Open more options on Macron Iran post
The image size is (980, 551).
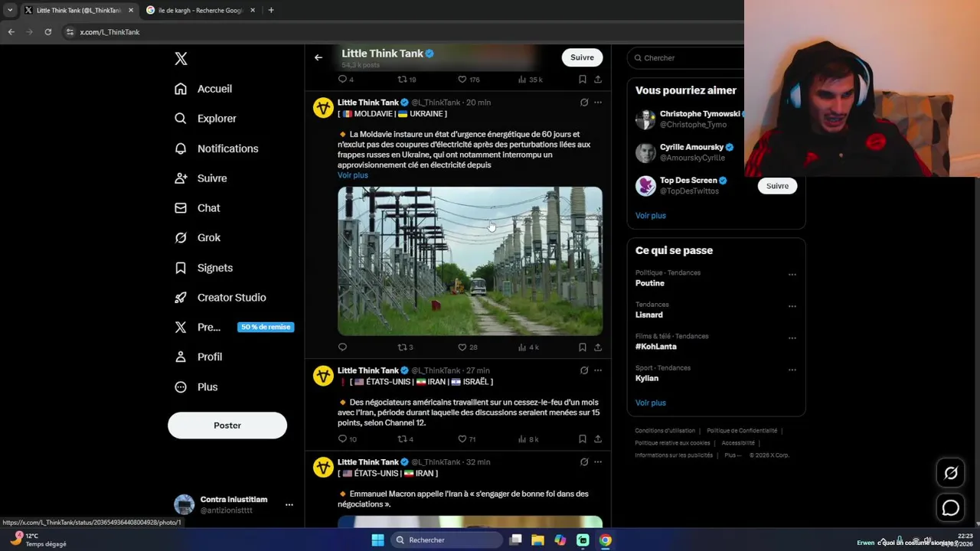point(598,462)
